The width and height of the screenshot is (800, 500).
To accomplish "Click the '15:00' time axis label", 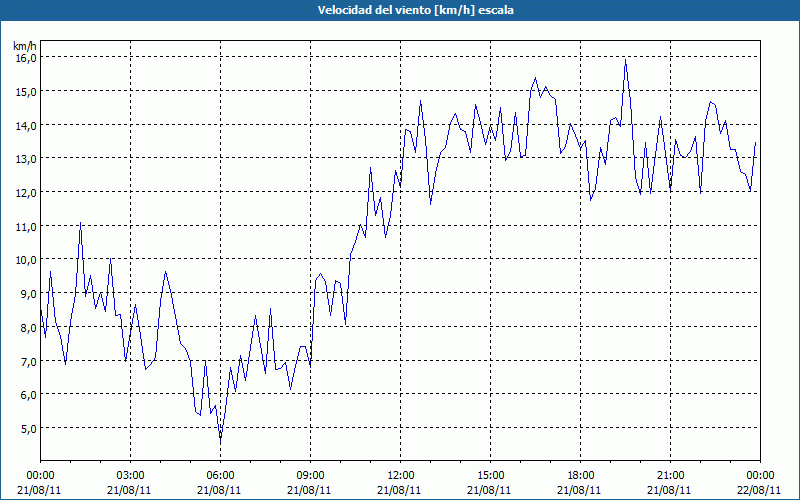I will (x=490, y=476).
